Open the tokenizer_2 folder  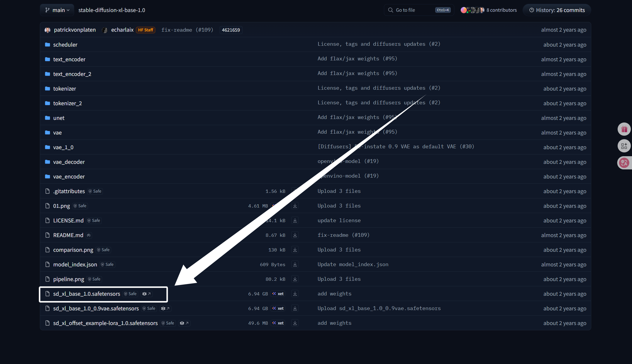67,103
